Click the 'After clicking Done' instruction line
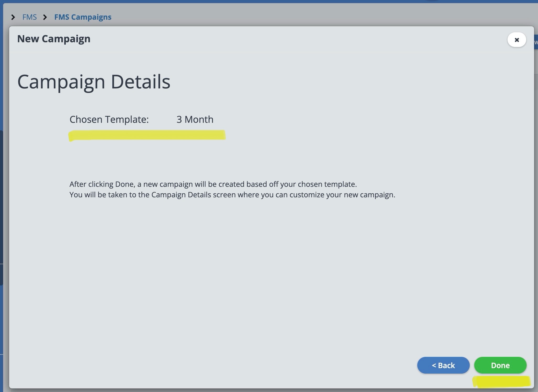The height and width of the screenshot is (392, 538). tap(213, 184)
